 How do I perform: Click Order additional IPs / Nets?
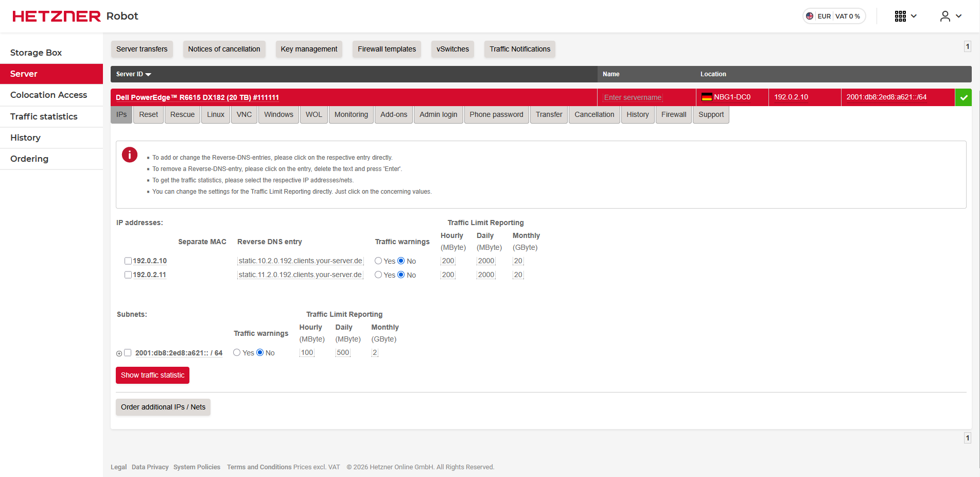[163, 407]
